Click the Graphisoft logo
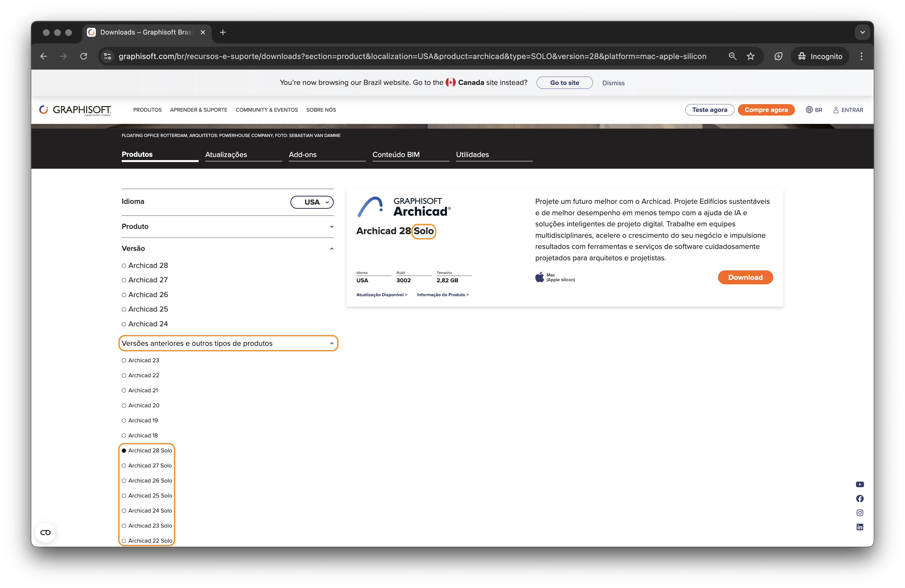This screenshot has height=588, width=905. (75, 110)
